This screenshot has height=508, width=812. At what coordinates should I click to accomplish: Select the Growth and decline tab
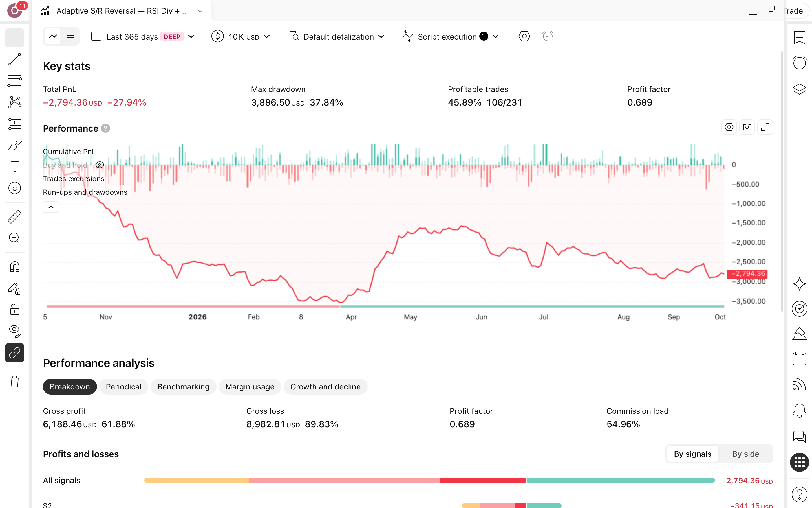(325, 387)
